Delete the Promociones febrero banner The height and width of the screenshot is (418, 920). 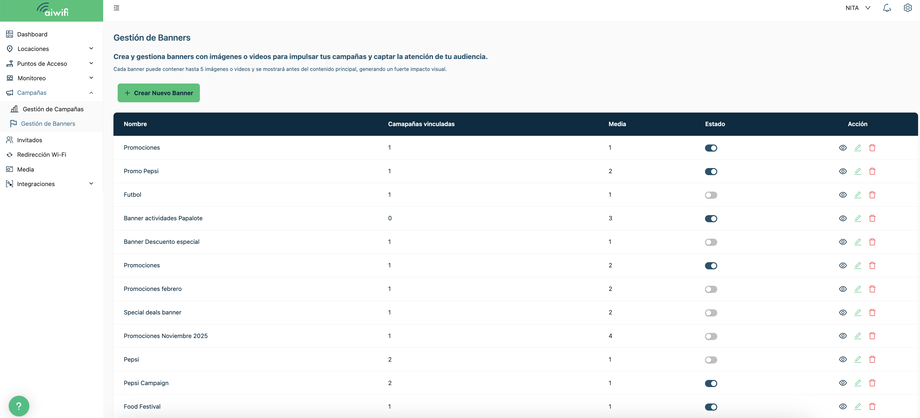872,289
